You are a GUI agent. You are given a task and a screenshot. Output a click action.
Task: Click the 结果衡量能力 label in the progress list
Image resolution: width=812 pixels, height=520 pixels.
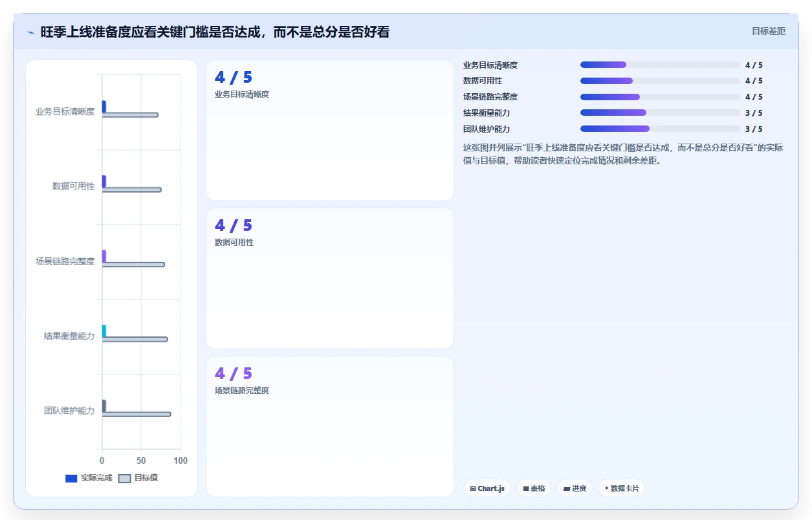(487, 113)
